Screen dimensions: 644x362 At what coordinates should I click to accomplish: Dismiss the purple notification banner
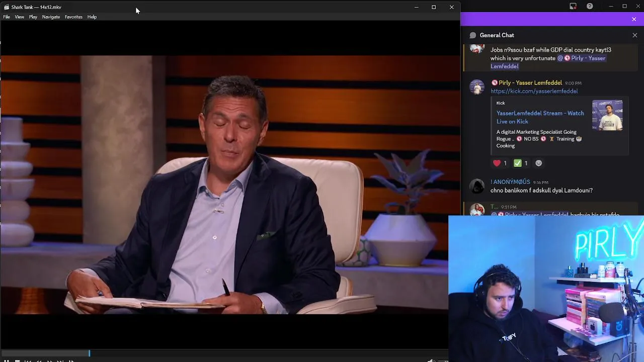pyautogui.click(x=634, y=19)
